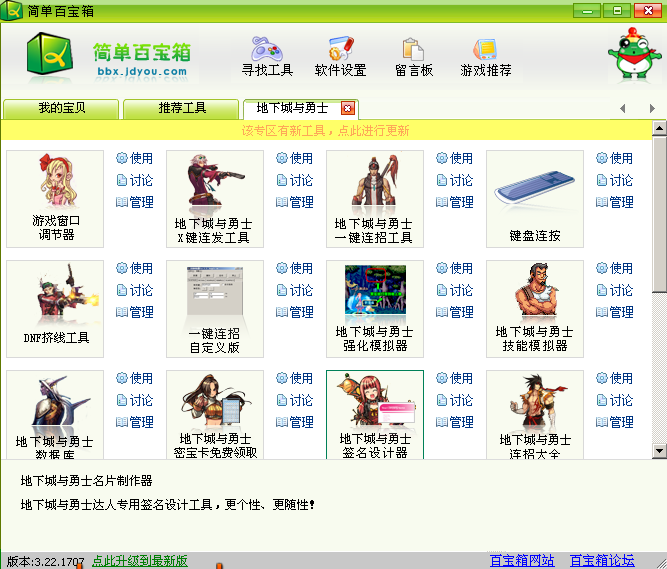Click the yellow update notice banner
Screen dimensions: 667x569
[x=326, y=131]
